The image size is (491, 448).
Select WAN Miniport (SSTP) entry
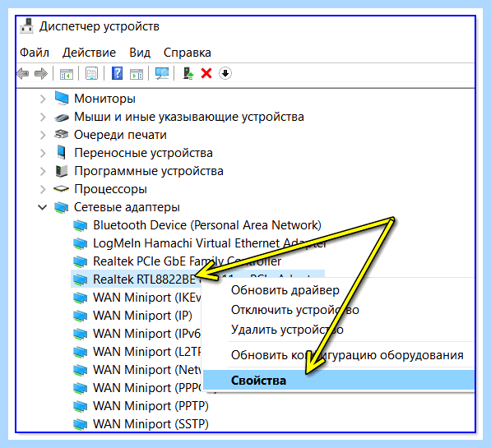[151, 424]
